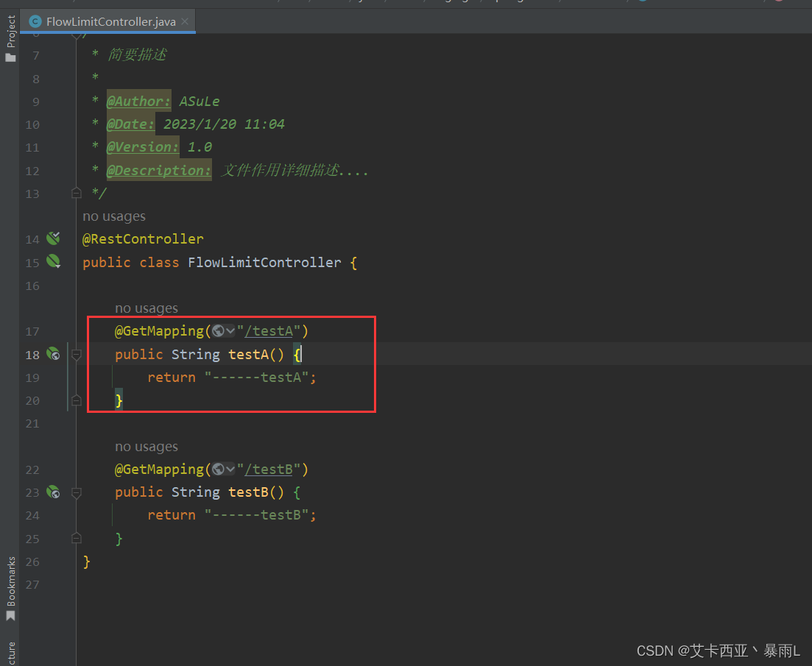Image resolution: width=812 pixels, height=666 pixels.
Task: Fold testB method end marker at line 25
Action: 76,538
